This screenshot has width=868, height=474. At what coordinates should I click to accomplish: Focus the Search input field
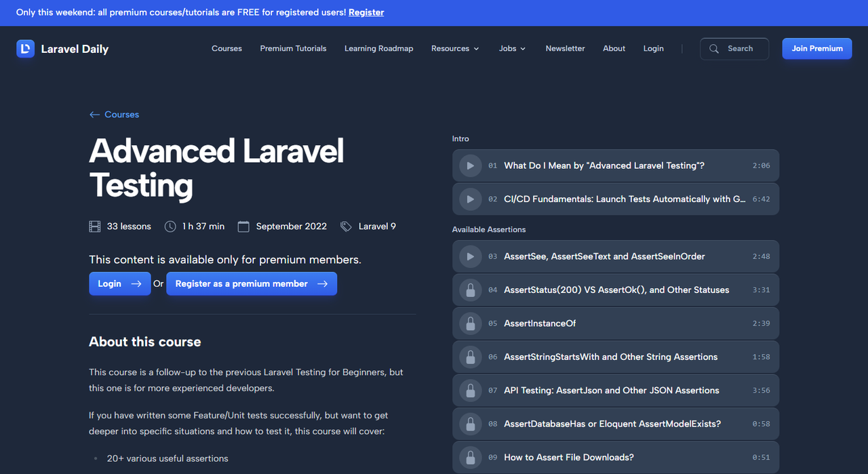[x=734, y=49]
